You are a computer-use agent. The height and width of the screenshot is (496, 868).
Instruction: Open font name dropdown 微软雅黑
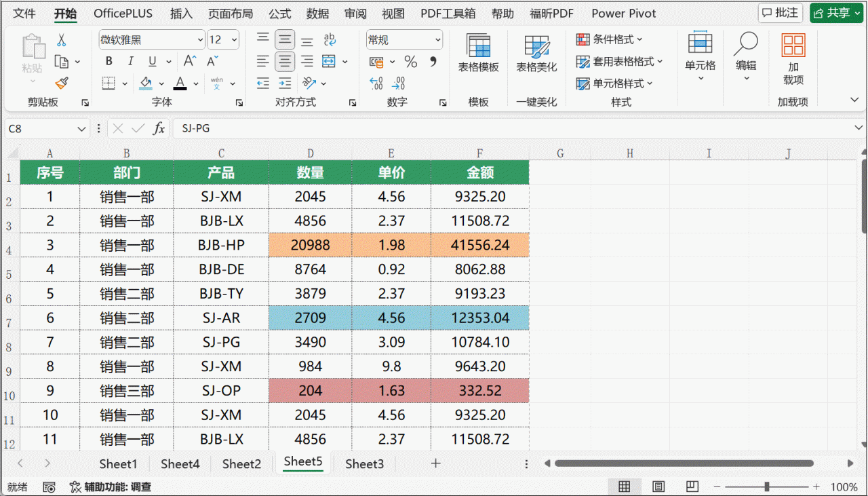pyautogui.click(x=200, y=40)
